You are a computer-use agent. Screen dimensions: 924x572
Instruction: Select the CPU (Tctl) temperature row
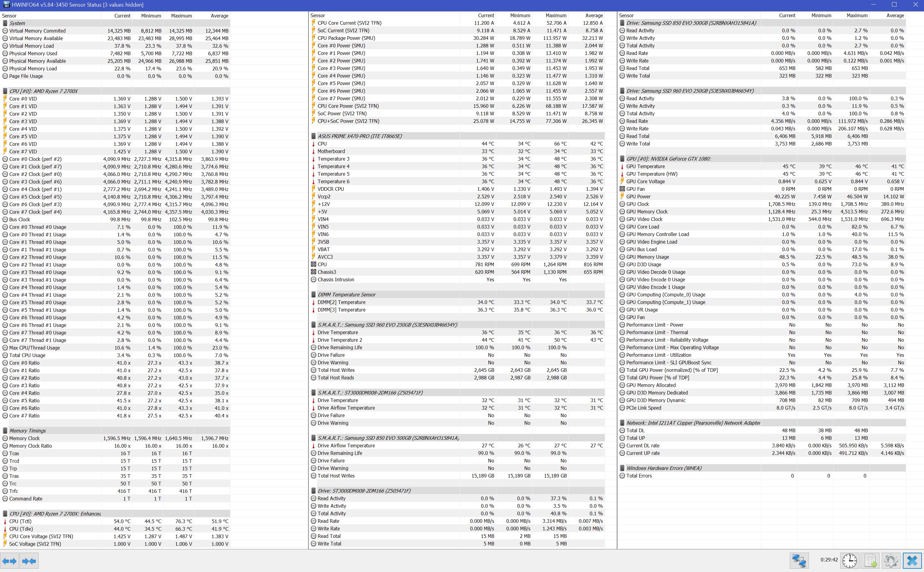(21, 521)
